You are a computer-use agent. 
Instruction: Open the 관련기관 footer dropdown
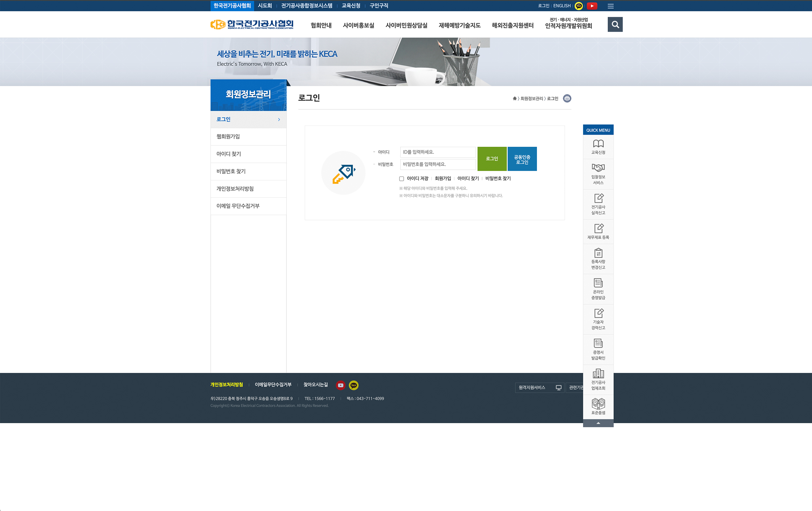[x=575, y=388]
